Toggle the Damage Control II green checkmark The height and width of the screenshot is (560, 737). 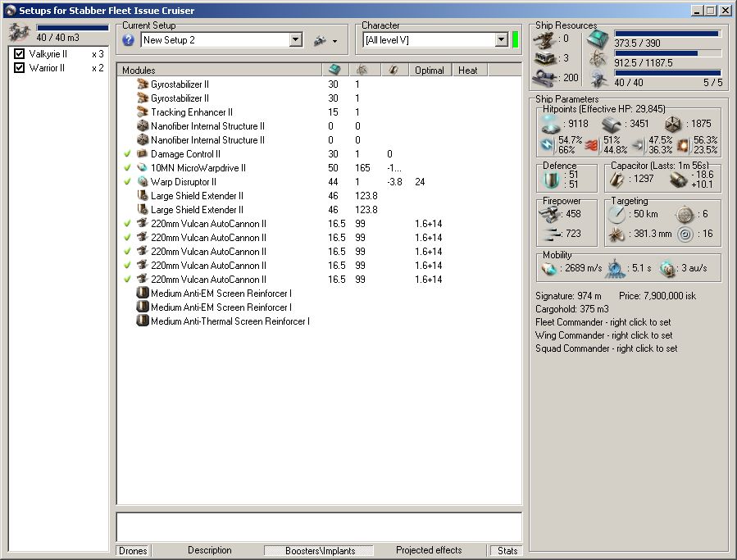tap(127, 154)
